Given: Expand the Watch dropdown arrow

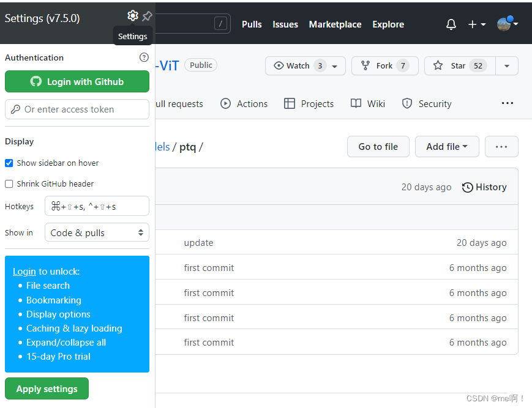Looking at the screenshot, I should tap(334, 66).
